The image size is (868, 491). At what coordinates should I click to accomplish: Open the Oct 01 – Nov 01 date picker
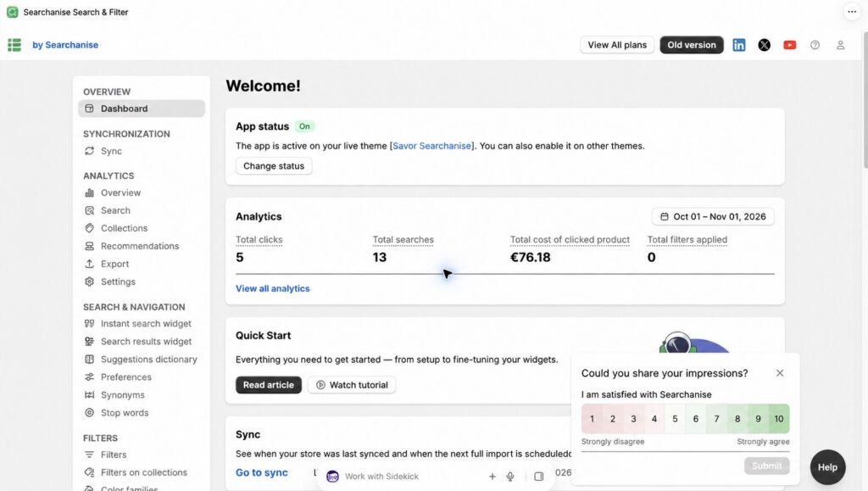[713, 216]
